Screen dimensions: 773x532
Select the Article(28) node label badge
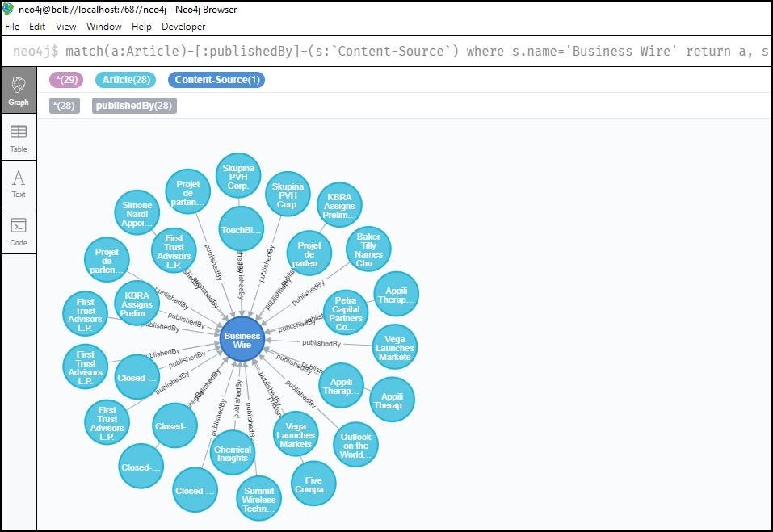tap(126, 80)
